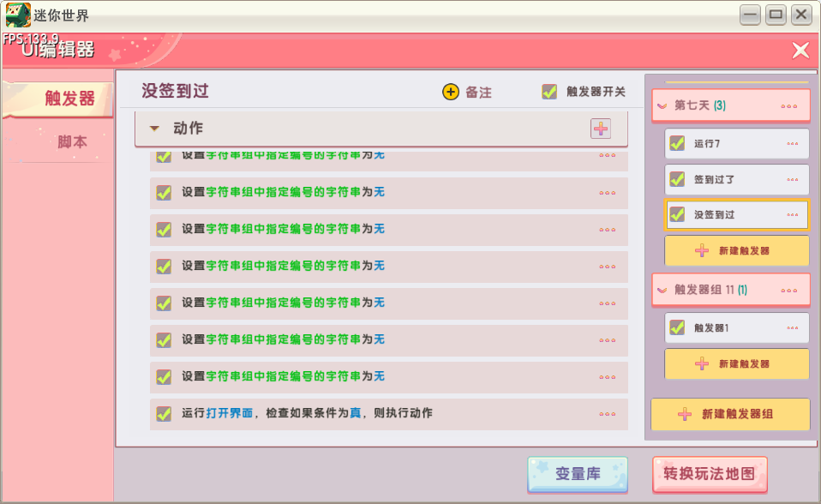Click the 第七天 (3) group name
This screenshot has height=504, width=821.
click(x=700, y=105)
